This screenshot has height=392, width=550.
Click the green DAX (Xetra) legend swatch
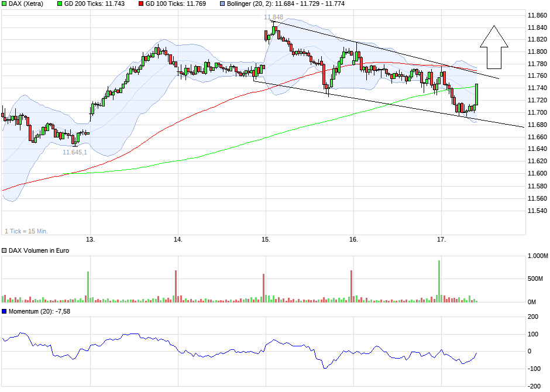[4, 4]
